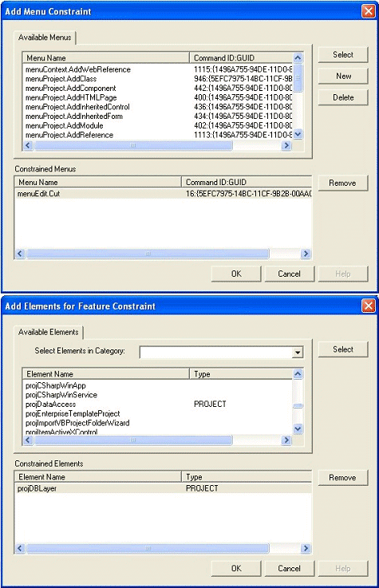This screenshot has width=379, height=588.
Task: Click scroll left arrow in Available Menus list
Action: click(x=28, y=145)
